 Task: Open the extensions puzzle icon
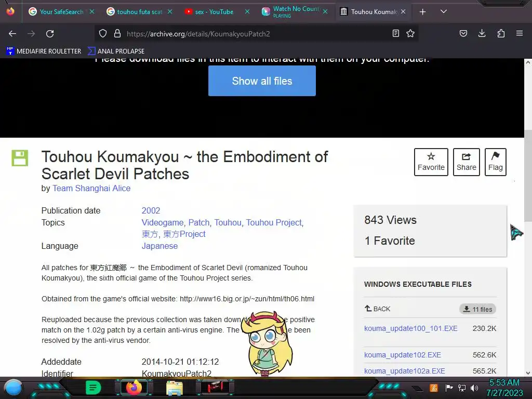coord(501,34)
